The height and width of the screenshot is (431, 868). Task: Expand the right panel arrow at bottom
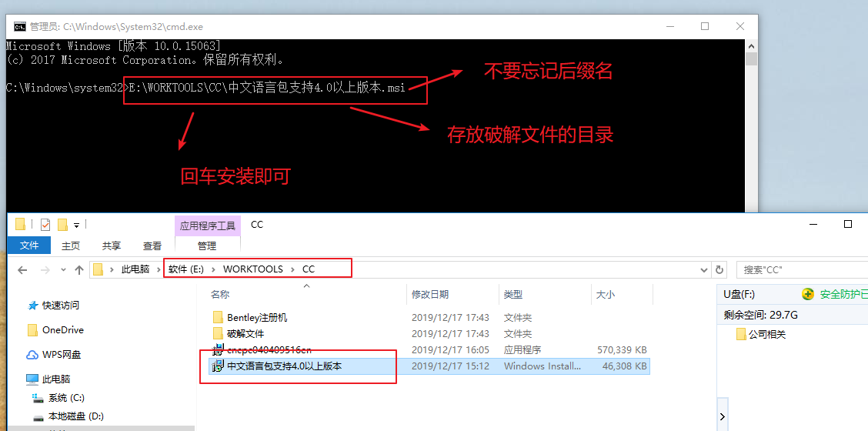723,416
